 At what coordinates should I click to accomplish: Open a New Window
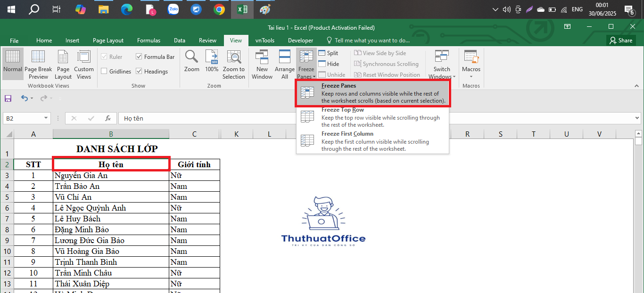[262, 64]
